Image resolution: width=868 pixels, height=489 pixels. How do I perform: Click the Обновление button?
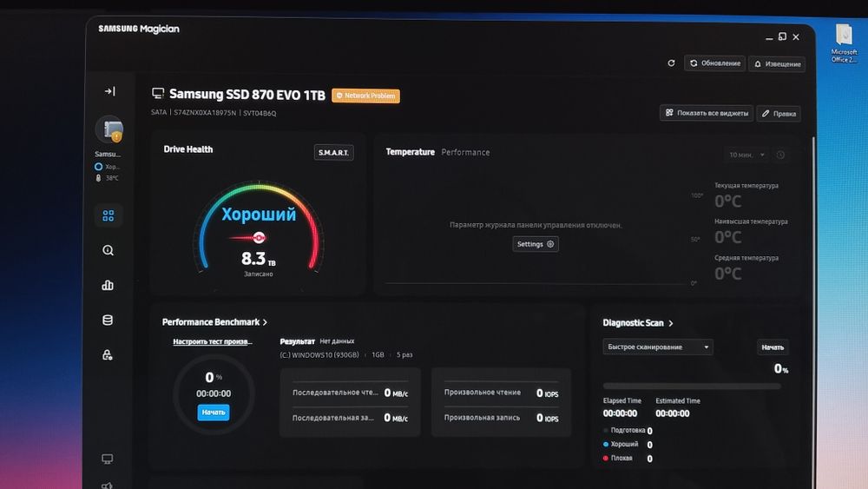tap(714, 63)
